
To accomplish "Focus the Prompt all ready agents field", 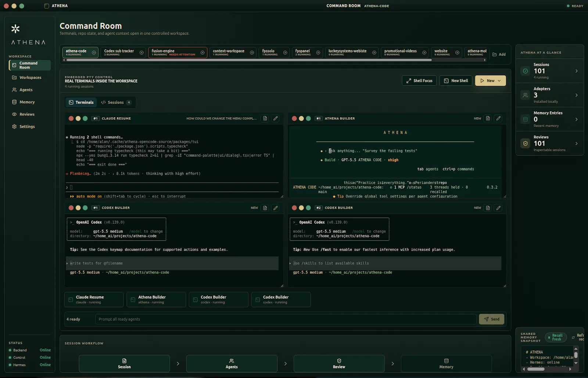I will click(286, 319).
